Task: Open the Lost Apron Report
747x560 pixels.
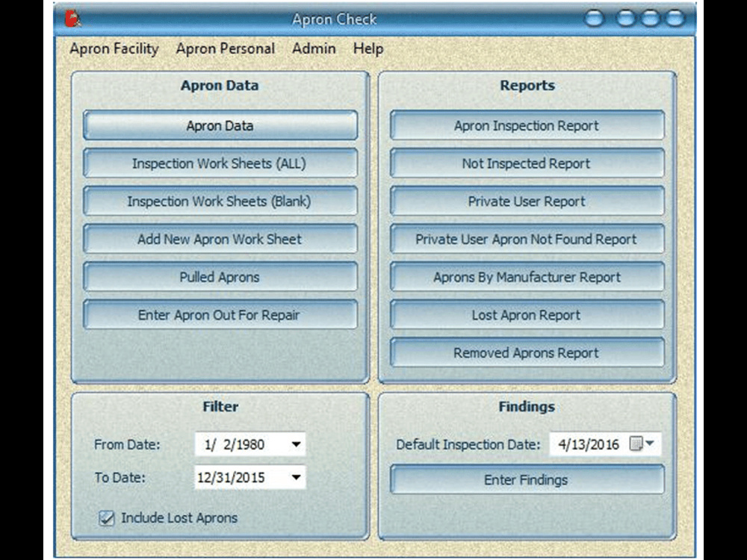Action: (527, 315)
